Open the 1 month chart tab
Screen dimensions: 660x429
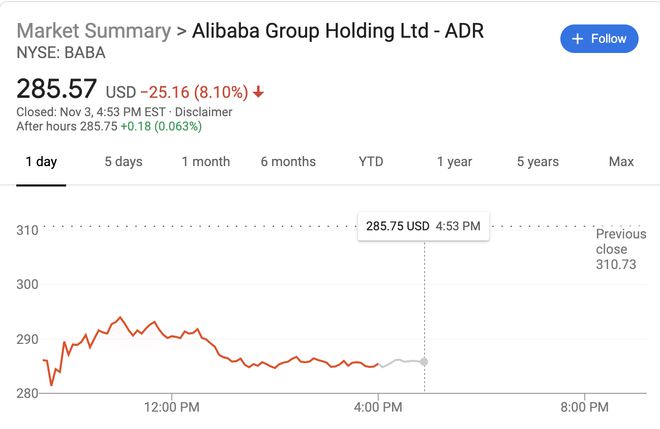205,162
